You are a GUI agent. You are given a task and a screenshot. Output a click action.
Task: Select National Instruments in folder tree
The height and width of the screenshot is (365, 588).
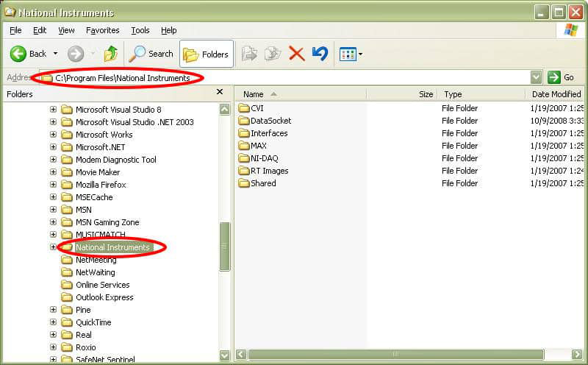tap(112, 247)
